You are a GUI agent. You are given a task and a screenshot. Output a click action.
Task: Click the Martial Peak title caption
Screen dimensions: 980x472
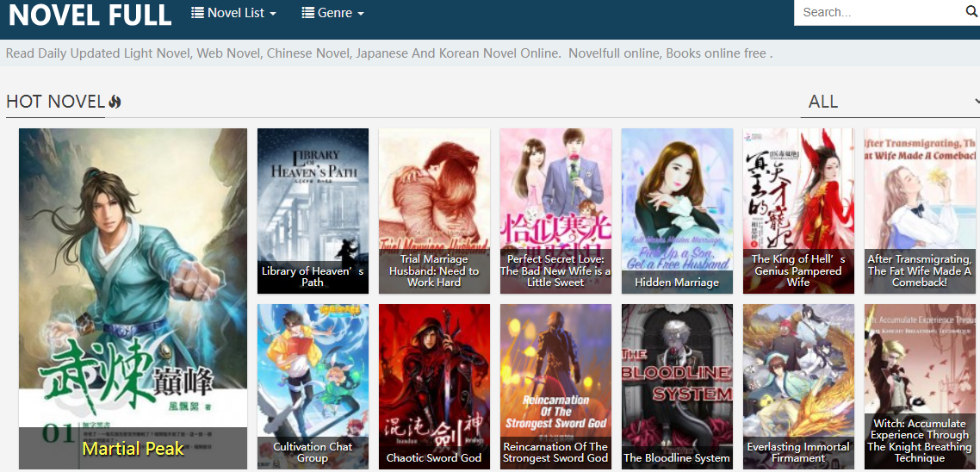tap(133, 448)
